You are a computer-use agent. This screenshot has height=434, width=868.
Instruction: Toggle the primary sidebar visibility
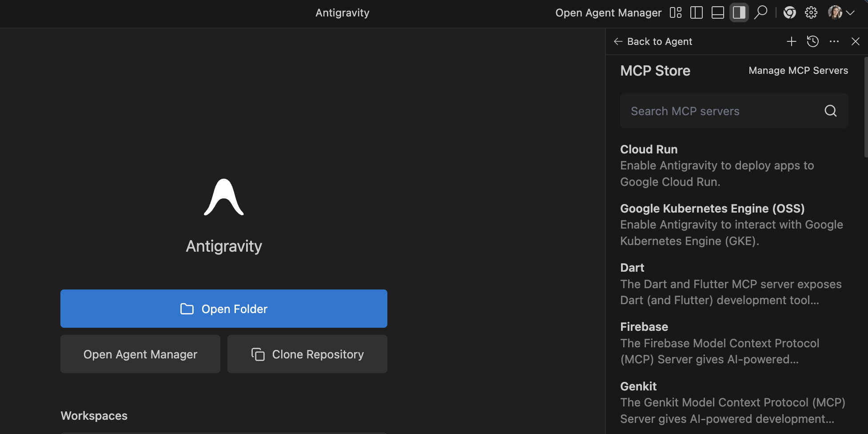(x=697, y=12)
